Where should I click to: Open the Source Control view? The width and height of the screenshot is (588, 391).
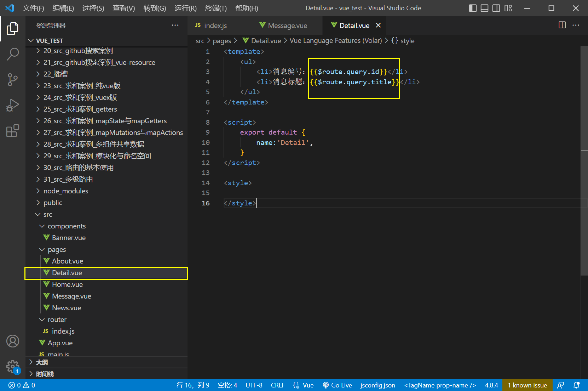(13, 80)
